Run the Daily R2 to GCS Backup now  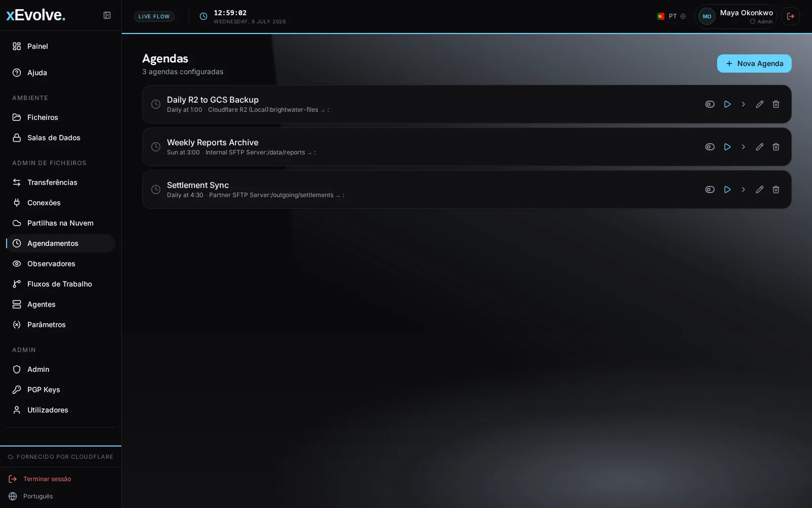[727, 104]
